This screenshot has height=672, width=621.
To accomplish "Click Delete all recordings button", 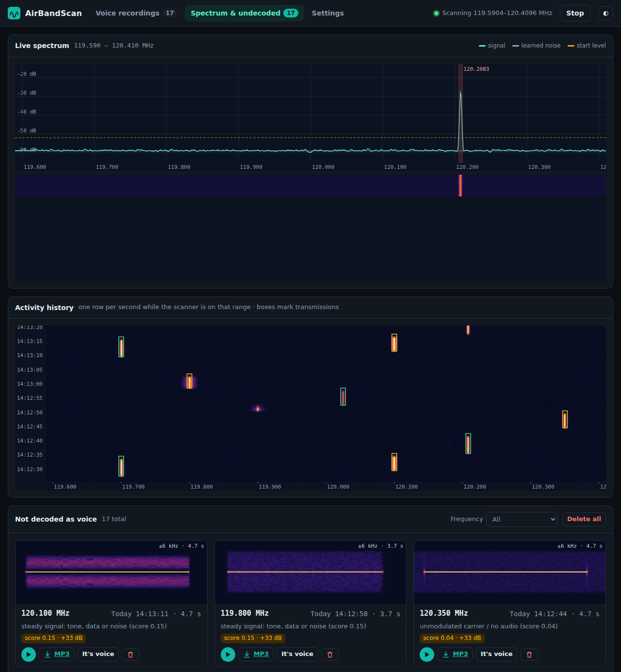I will (x=584, y=519).
